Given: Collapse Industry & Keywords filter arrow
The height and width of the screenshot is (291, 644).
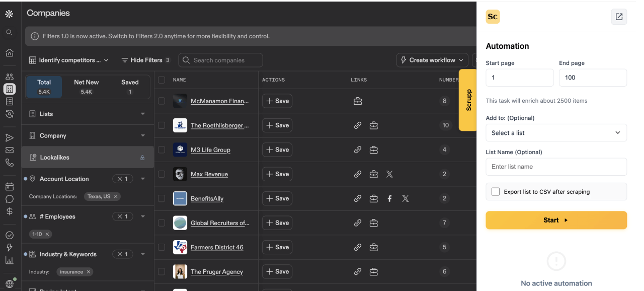Looking at the screenshot, I should 143,254.
